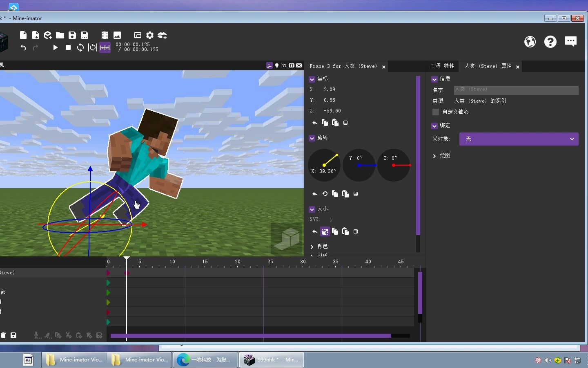The width and height of the screenshot is (588, 368).
Task: Expand the 颜色 section
Action: (312, 247)
